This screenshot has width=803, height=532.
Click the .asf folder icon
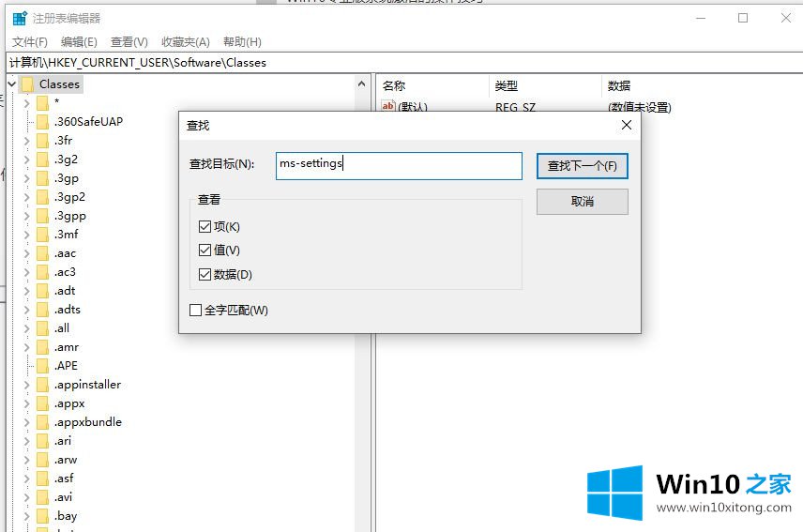42,479
